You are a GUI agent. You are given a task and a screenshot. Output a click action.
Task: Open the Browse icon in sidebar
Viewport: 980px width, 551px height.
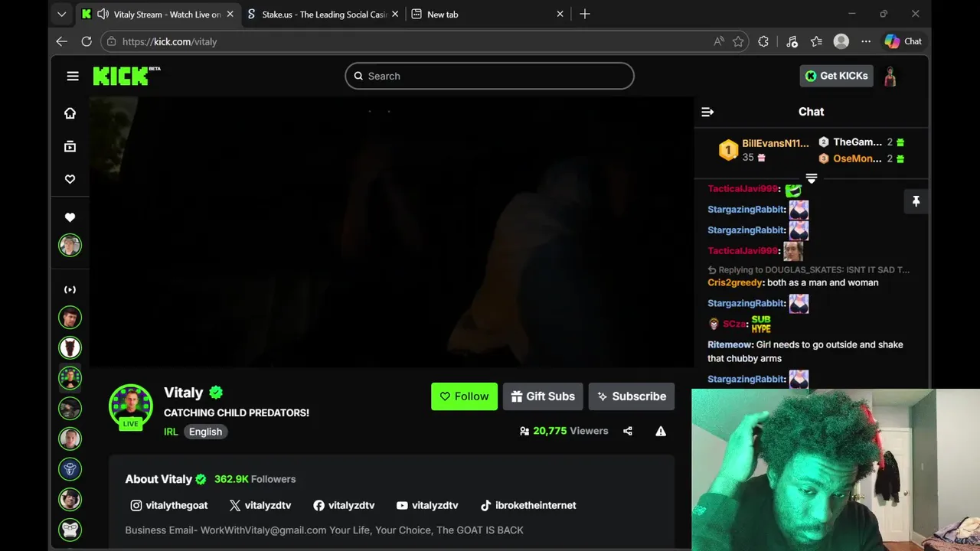(x=70, y=146)
